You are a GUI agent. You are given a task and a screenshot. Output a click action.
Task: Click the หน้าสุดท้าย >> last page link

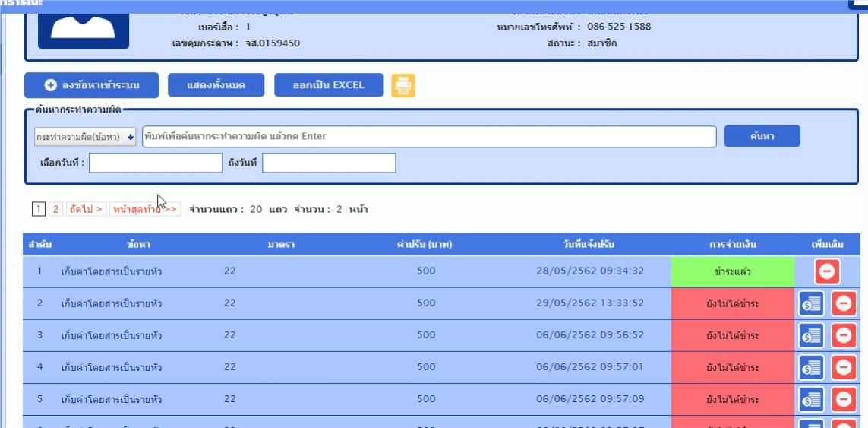click(x=145, y=209)
